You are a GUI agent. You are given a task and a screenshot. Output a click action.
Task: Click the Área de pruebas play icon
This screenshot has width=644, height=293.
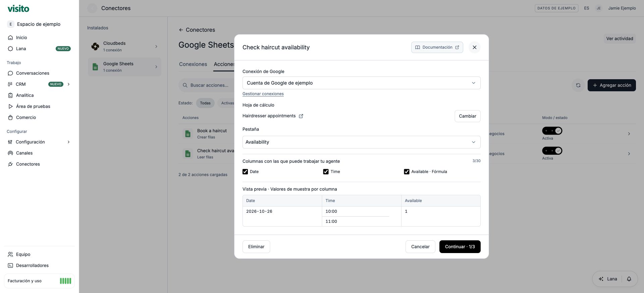(10, 106)
